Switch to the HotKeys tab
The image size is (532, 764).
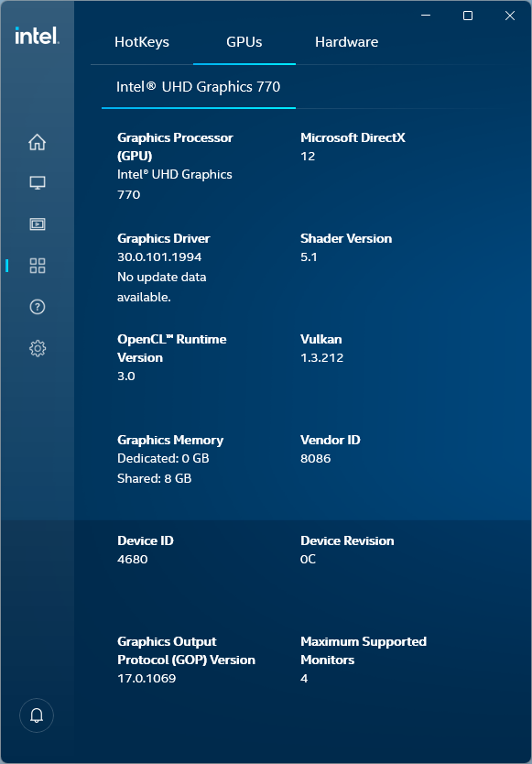coord(142,42)
